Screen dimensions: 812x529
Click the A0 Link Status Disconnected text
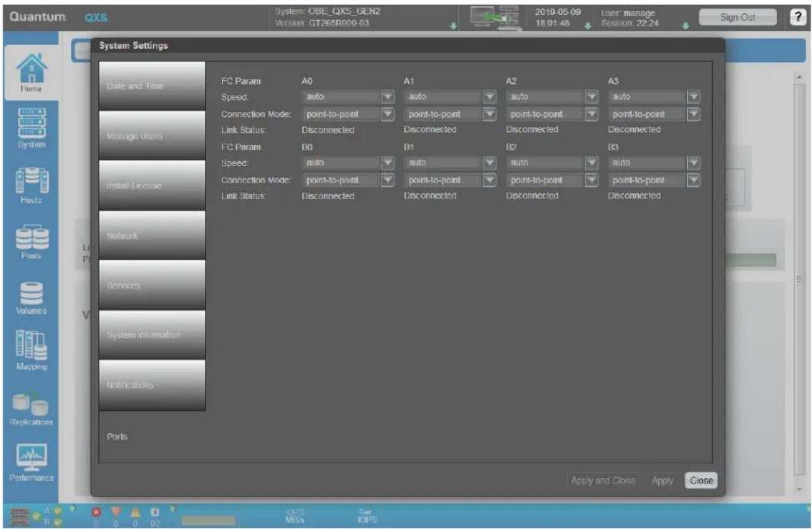click(328, 130)
